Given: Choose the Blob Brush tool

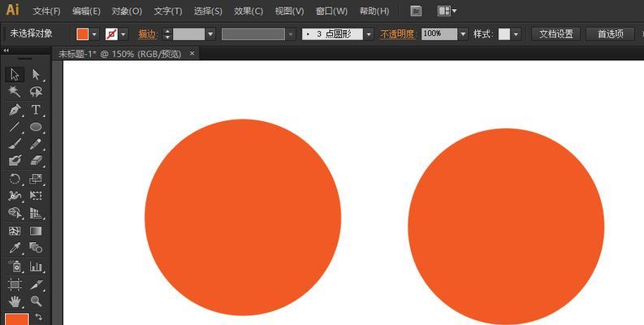Looking at the screenshot, I should 15,161.
